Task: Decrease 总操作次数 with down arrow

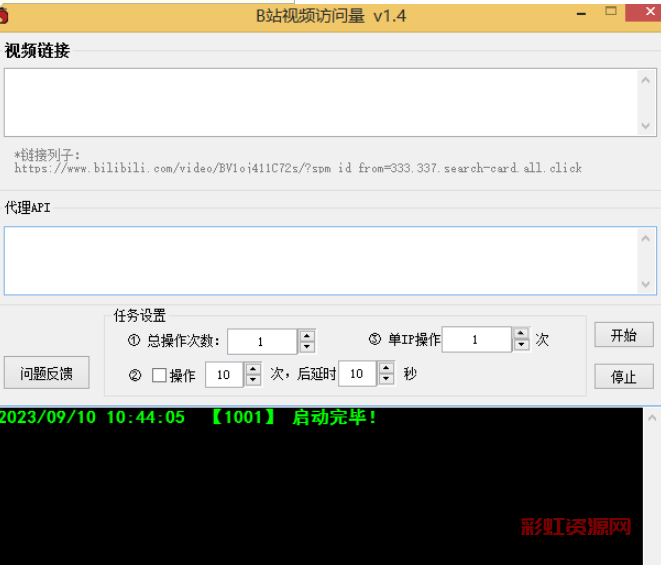Action: tap(307, 347)
